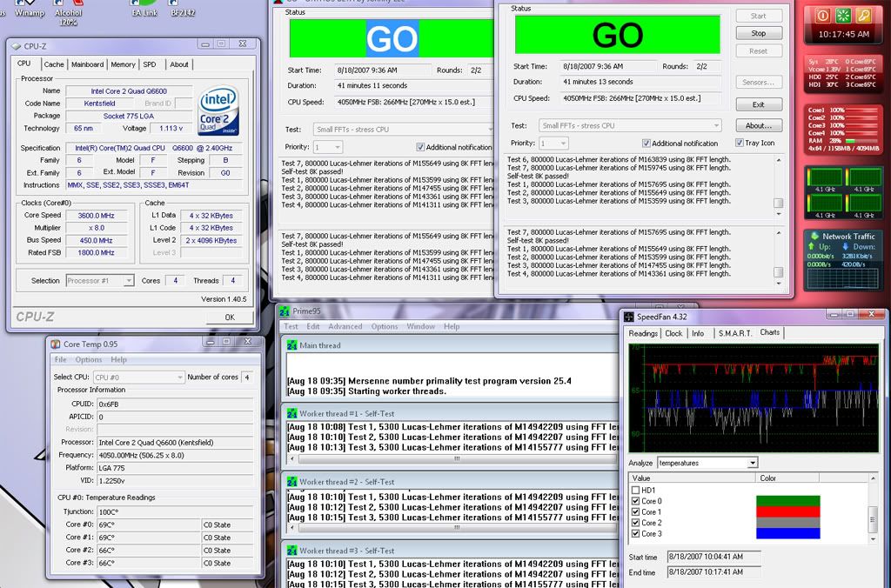Open the Test menu in Prime95
The width and height of the screenshot is (891, 588).
click(291, 327)
